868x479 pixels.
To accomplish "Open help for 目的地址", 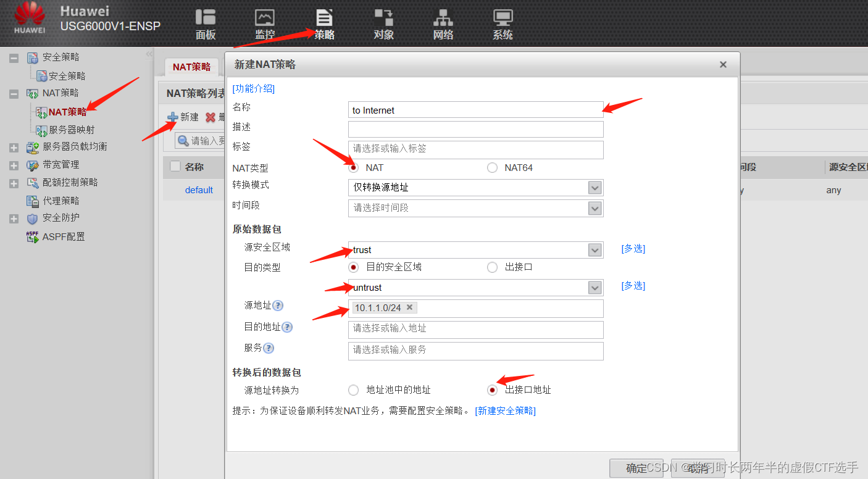I will click(x=287, y=327).
